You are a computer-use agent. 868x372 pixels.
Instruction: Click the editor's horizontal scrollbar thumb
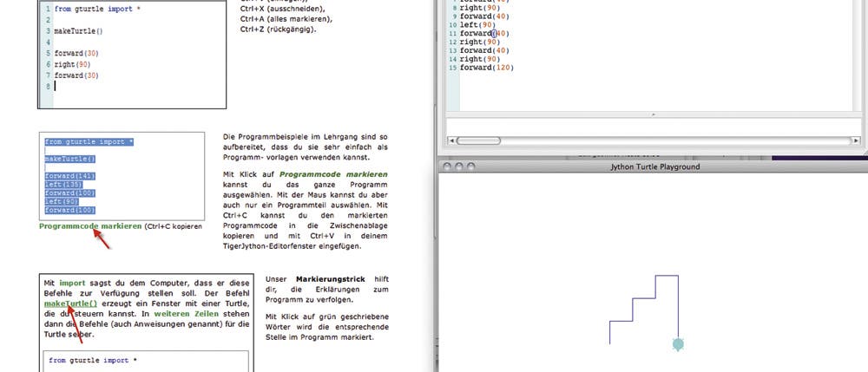coord(478,141)
